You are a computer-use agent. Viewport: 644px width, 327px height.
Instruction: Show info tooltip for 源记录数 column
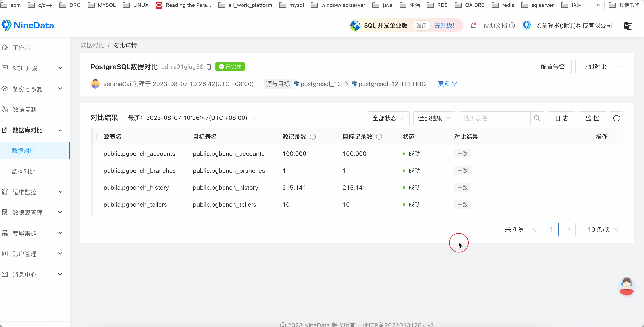pyautogui.click(x=313, y=137)
